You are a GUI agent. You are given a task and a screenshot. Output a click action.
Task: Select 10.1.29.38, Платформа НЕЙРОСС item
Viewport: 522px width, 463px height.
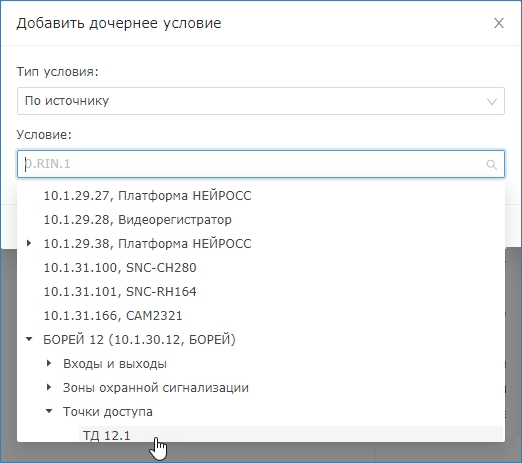pyautogui.click(x=147, y=244)
